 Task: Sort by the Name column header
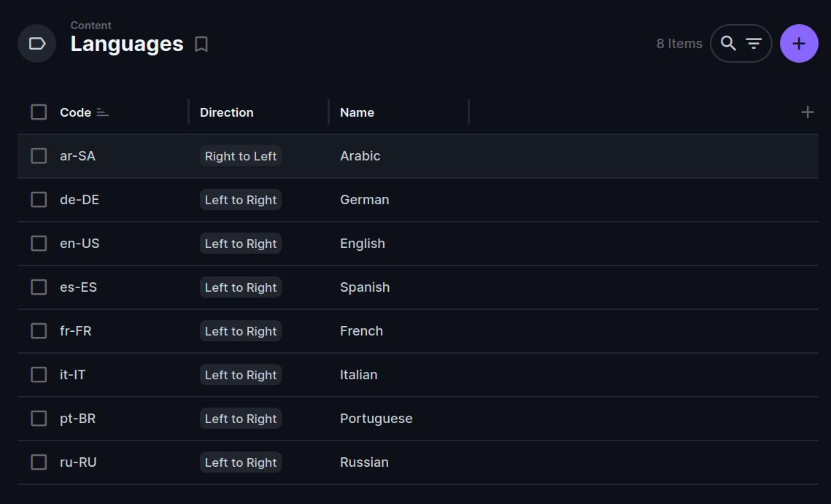click(357, 112)
